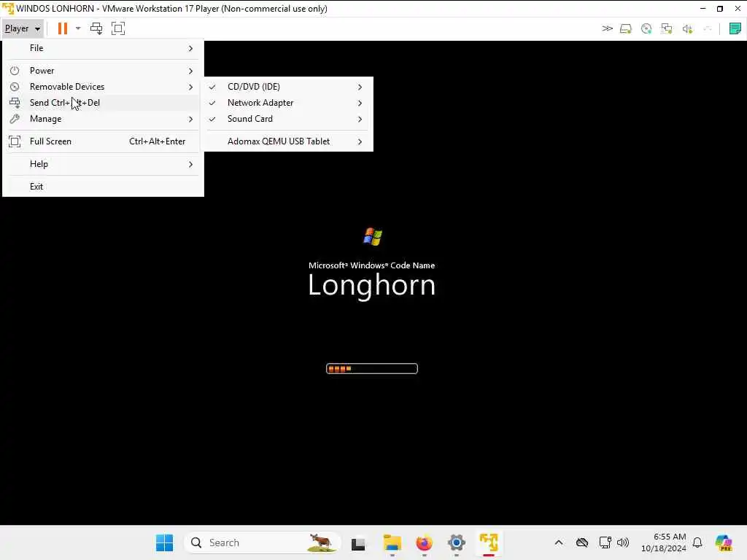The height and width of the screenshot is (560, 747).
Task: Click the VMware Player taskbar icon
Action: click(x=488, y=542)
